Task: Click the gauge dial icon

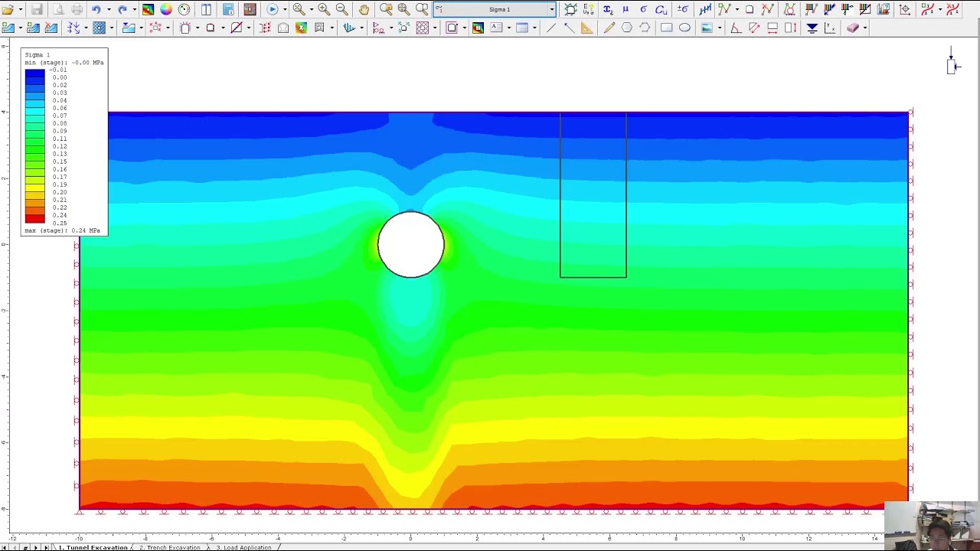Action: tap(185, 9)
